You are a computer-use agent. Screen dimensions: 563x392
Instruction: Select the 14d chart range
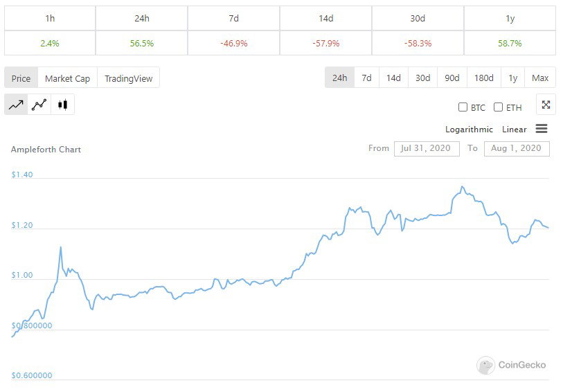click(x=393, y=78)
